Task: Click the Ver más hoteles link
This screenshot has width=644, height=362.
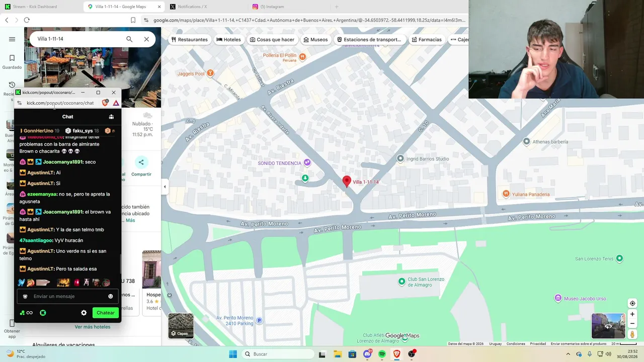Action: pos(93,327)
